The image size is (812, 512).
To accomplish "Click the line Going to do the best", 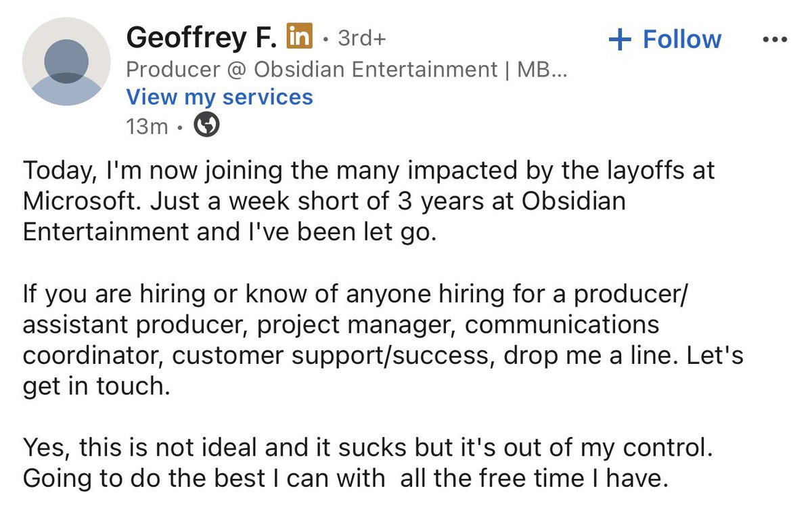I will [345, 479].
